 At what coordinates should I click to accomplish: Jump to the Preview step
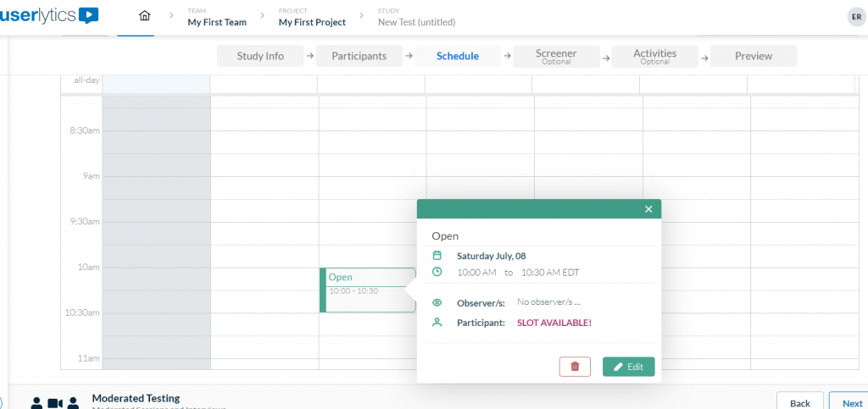pos(753,57)
